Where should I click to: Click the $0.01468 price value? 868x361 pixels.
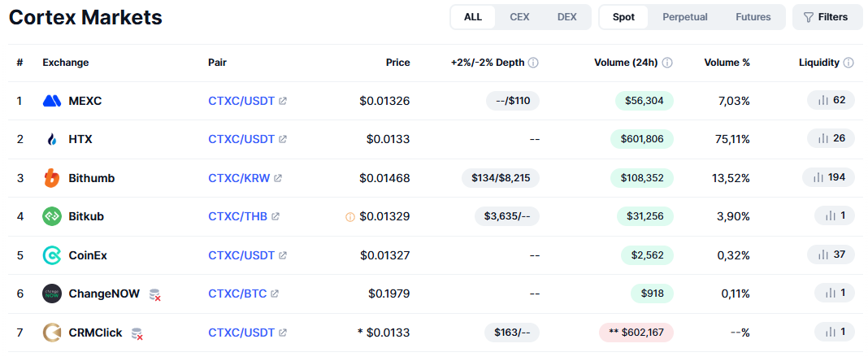coord(384,178)
